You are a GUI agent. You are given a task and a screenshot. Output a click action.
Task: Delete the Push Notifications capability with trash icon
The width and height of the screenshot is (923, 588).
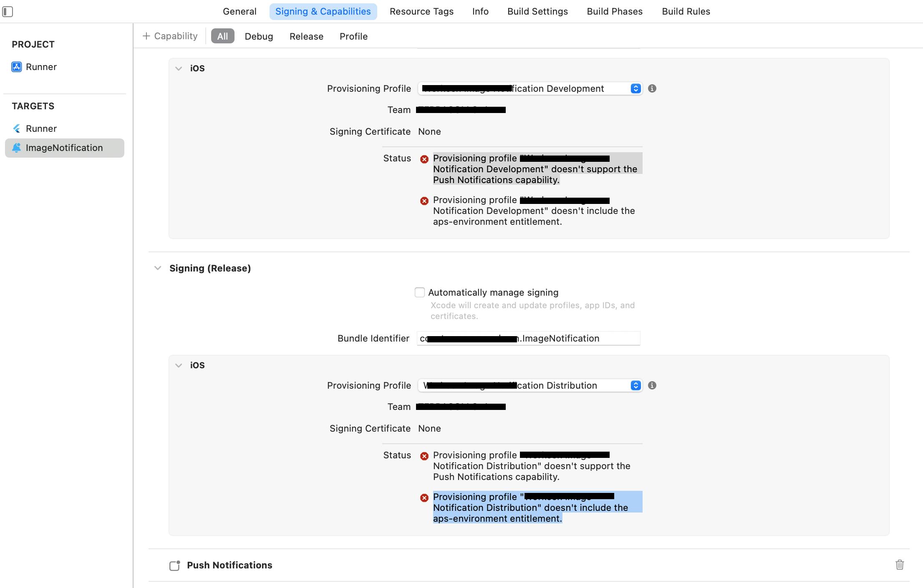[899, 565]
